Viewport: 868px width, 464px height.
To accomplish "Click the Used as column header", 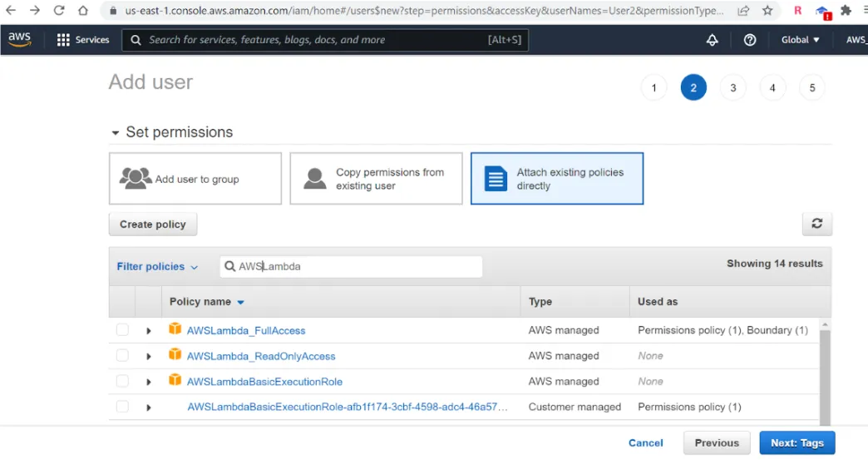I will coord(658,302).
